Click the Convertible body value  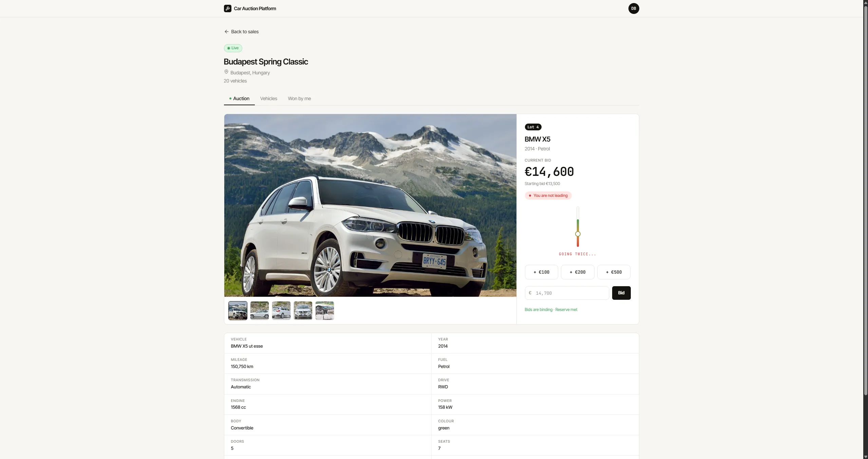[x=242, y=428]
